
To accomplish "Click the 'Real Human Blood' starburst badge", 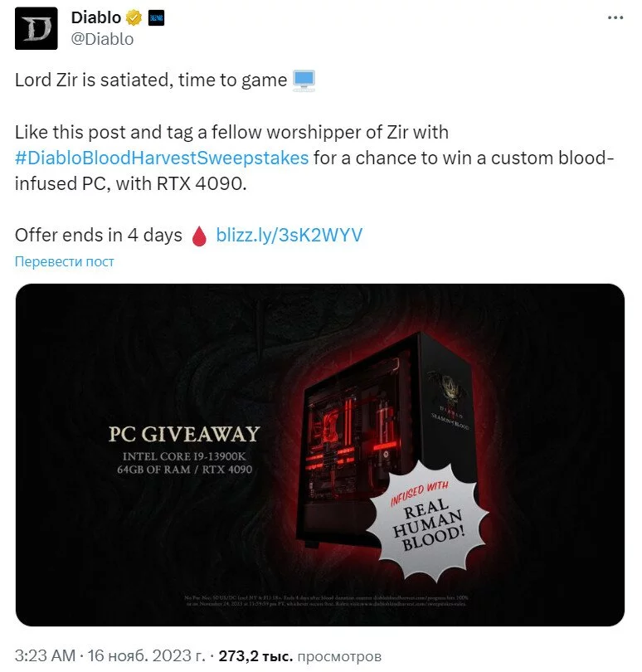I will point(427,520).
